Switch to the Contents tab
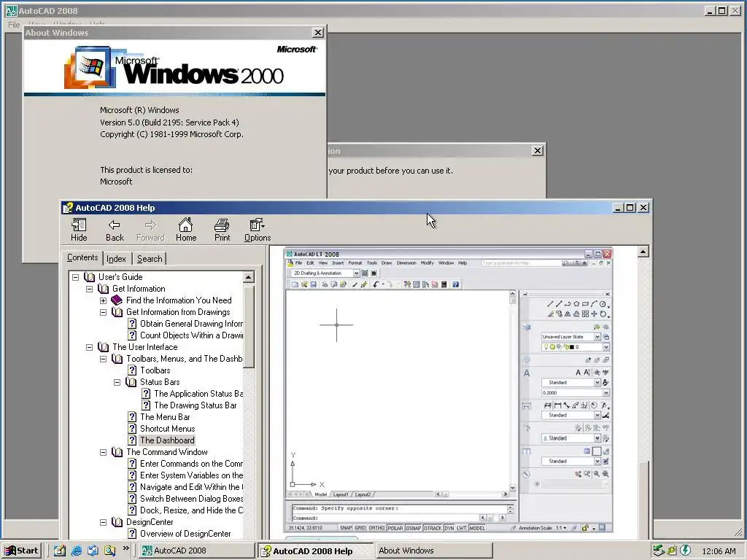The height and width of the screenshot is (560, 747). [82, 257]
